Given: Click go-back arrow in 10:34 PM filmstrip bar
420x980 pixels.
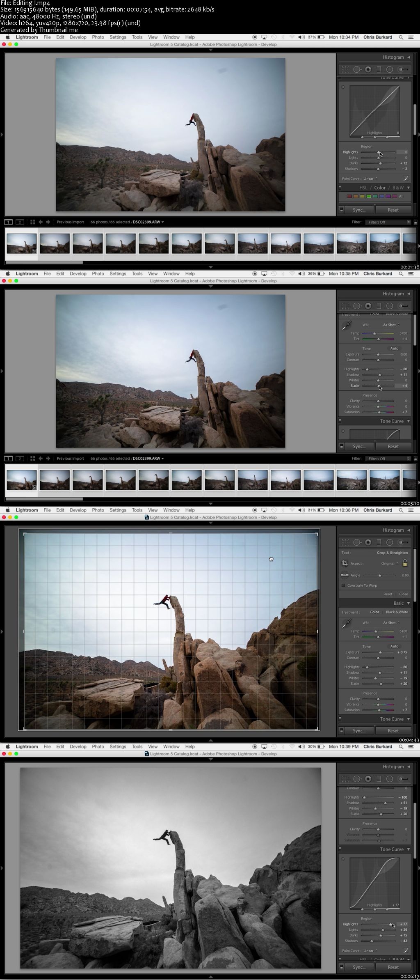Looking at the screenshot, I should coord(41,222).
